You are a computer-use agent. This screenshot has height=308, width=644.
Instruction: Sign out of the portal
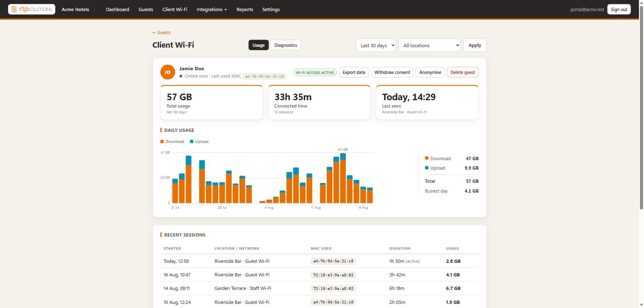[x=619, y=9]
